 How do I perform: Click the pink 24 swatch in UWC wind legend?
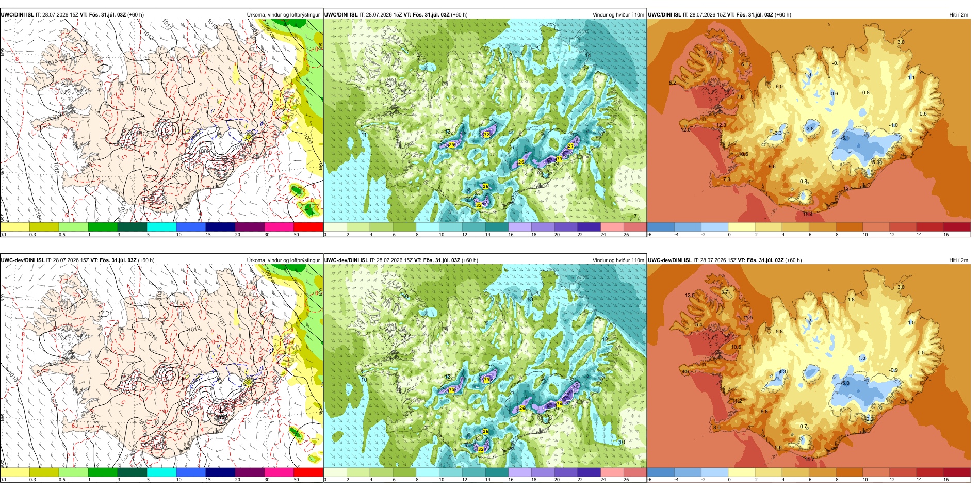(612, 226)
